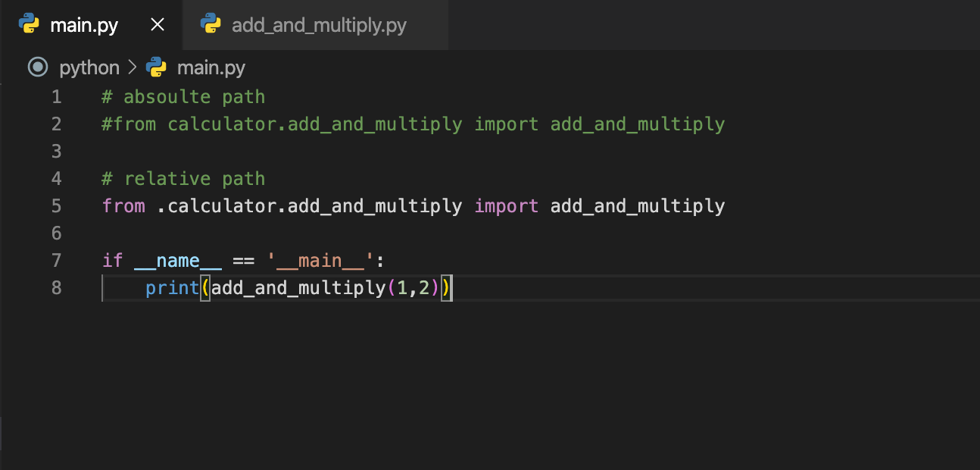Click the Python icon on add_and_multiply.py tab
The width and height of the screenshot is (980, 470).
(x=212, y=23)
